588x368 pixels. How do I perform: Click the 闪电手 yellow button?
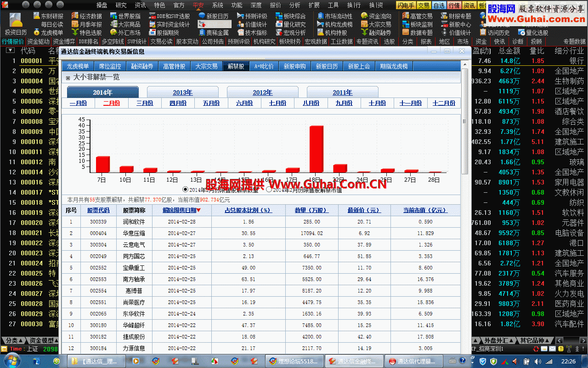(x=407, y=5)
